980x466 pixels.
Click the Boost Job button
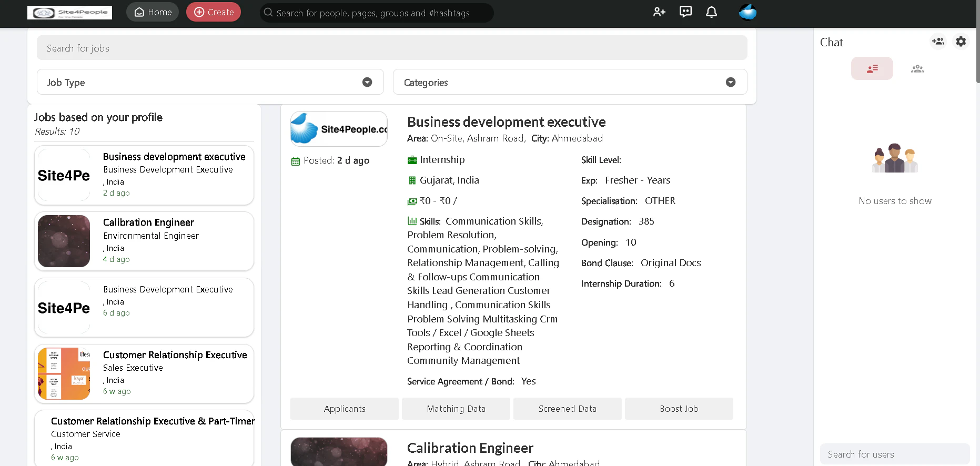point(679,409)
